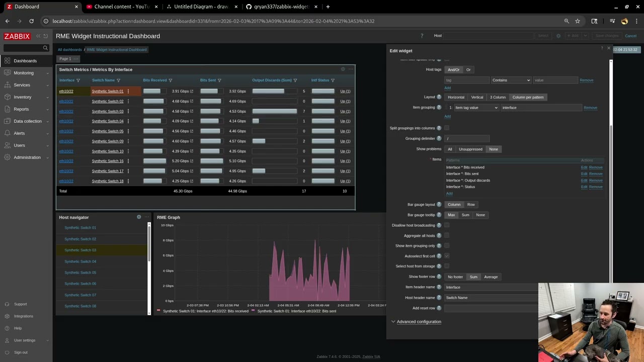Viewport: 644px width, 362px height.
Task: Click the external link icon beside 5.20 Gbps
Action: [192, 161]
